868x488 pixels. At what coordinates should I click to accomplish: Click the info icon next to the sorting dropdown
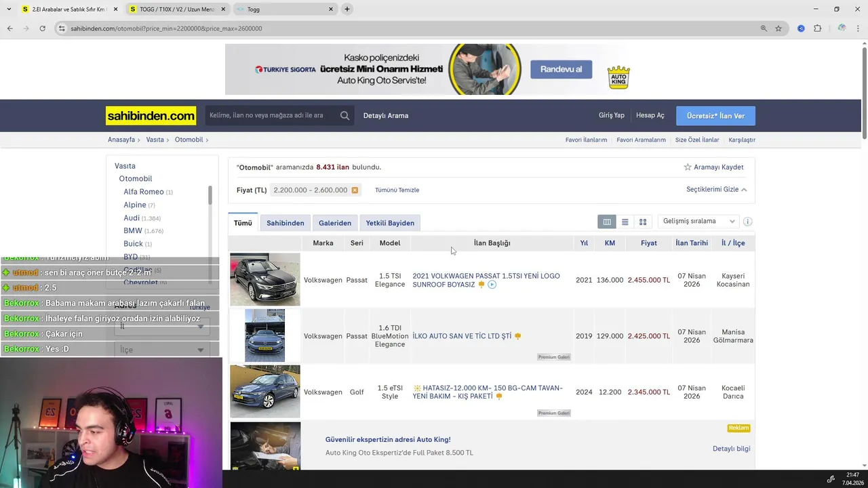tap(748, 222)
